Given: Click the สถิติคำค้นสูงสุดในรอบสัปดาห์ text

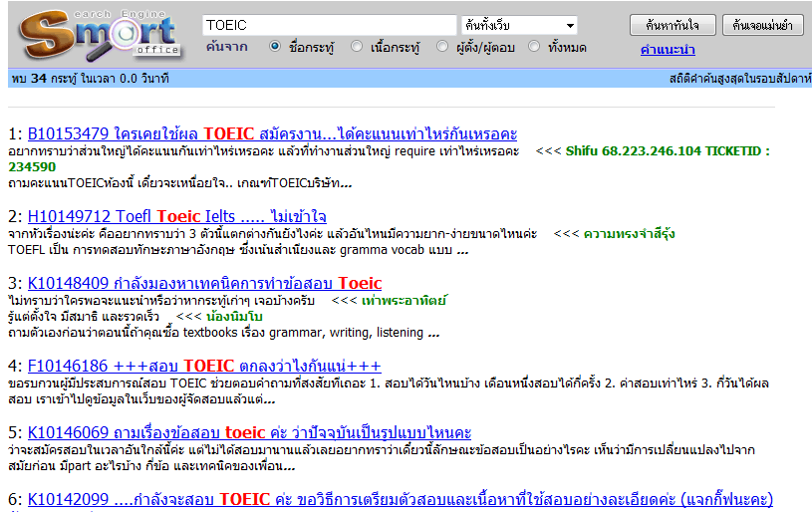Looking at the screenshot, I should point(740,79).
